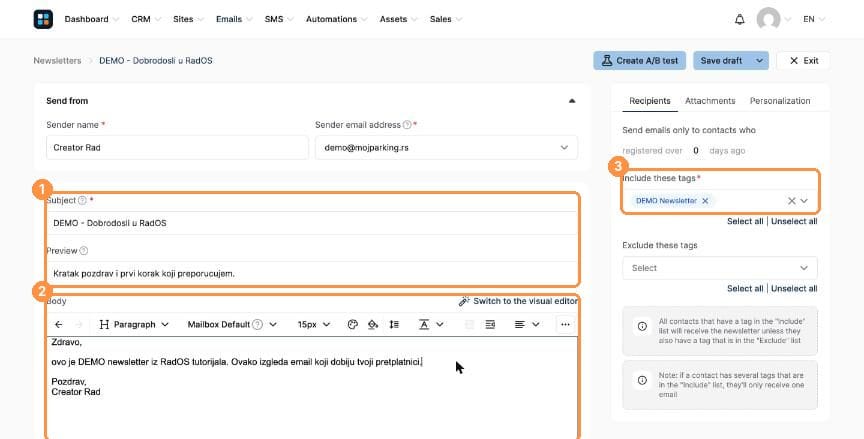This screenshot has height=439, width=864.
Task: Open the Sites menu
Action: (x=188, y=19)
